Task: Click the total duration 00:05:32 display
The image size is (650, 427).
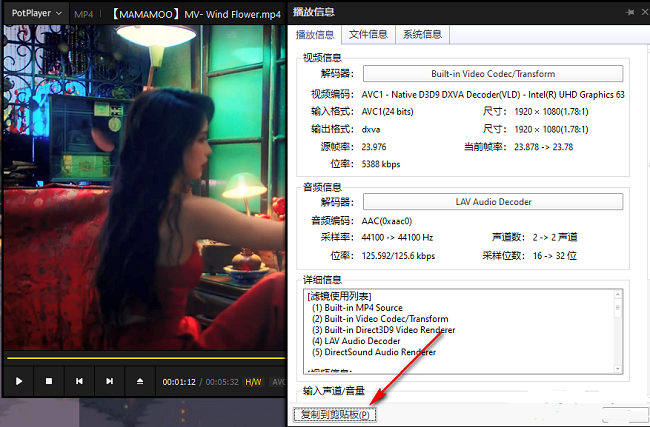Action: (x=222, y=382)
